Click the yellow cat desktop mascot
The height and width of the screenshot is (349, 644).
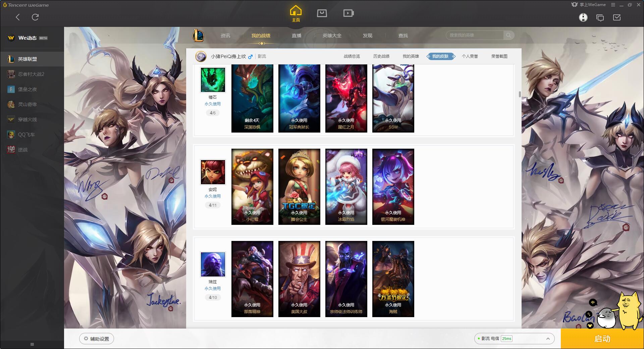pos(629,310)
